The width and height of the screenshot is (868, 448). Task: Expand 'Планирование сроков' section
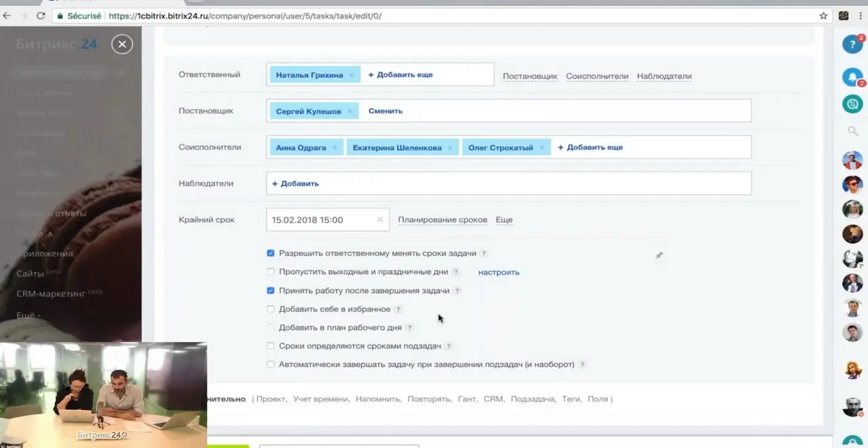[442, 220]
